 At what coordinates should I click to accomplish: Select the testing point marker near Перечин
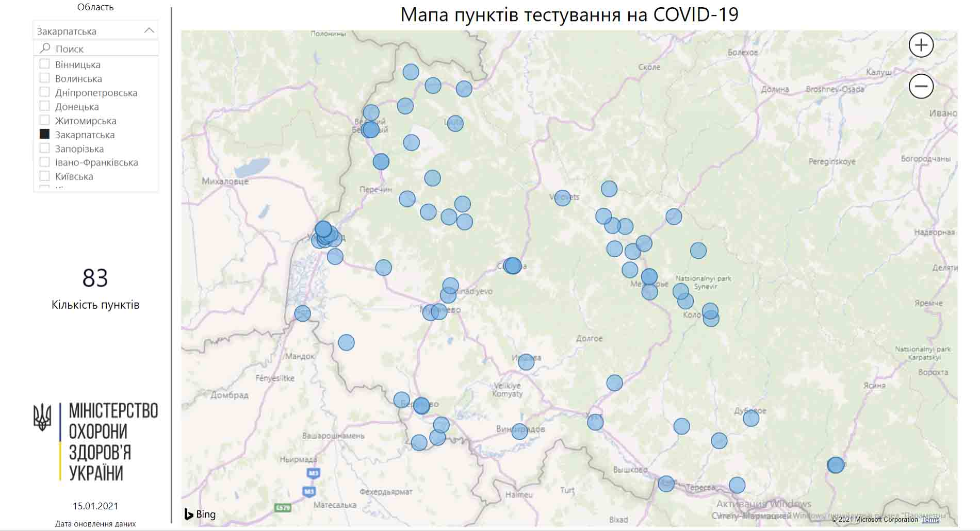pyautogui.click(x=407, y=198)
